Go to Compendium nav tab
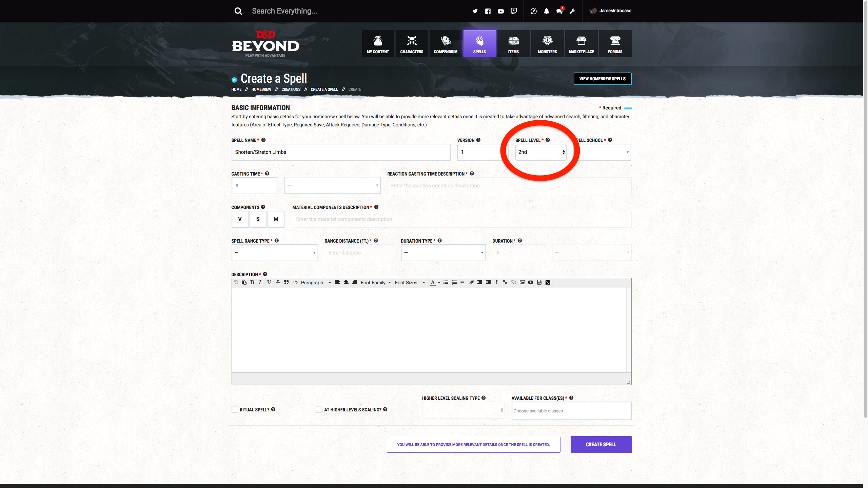The height and width of the screenshot is (488, 868). point(446,44)
